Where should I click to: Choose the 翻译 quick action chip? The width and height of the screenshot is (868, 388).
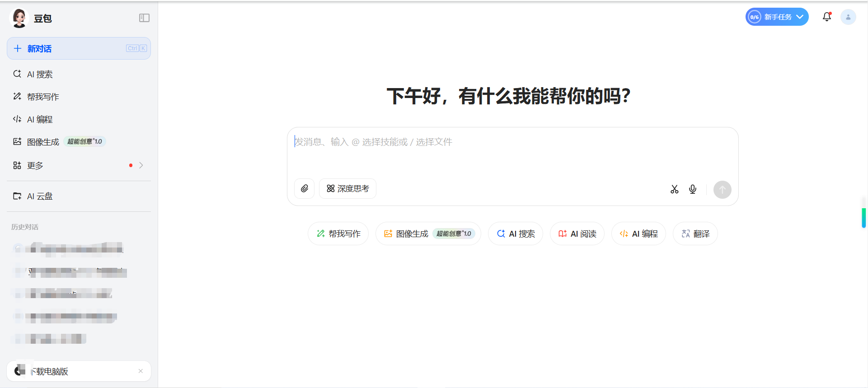[695, 234]
